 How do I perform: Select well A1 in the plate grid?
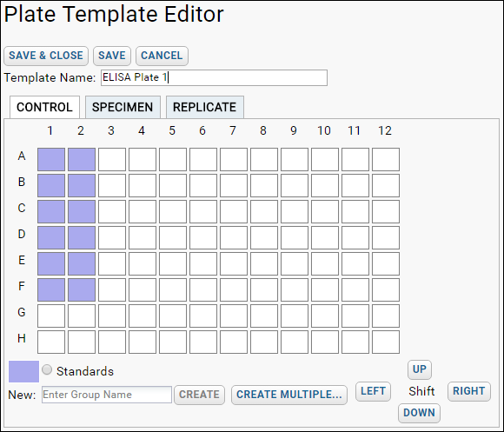pos(51,159)
